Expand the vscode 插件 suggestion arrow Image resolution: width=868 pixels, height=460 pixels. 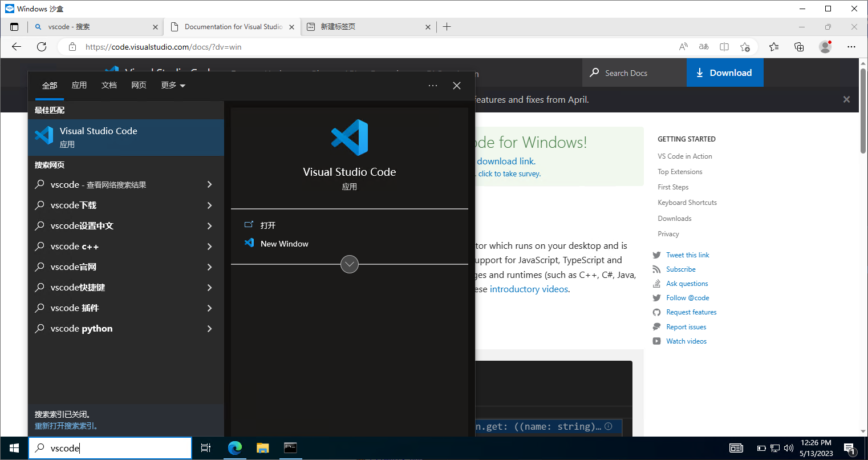209,308
